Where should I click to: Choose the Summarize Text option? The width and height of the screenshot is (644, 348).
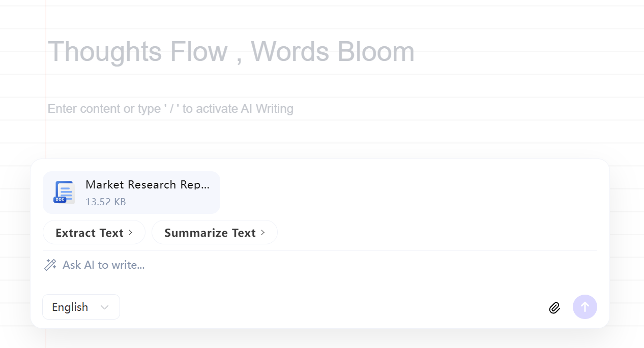tap(215, 233)
